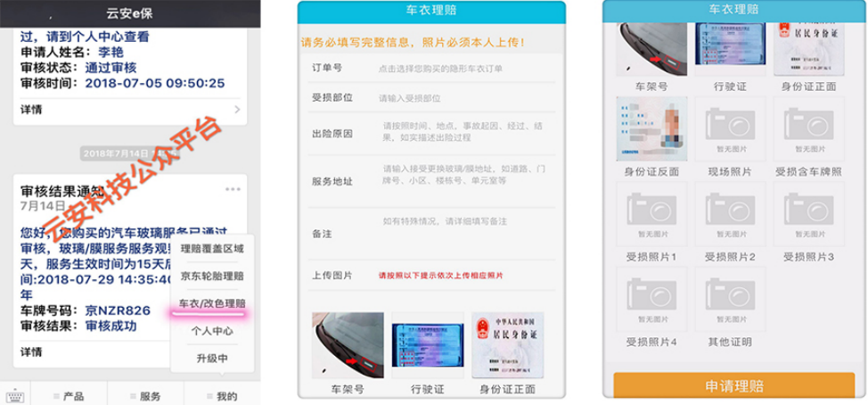The width and height of the screenshot is (868, 405).
Task: Tap the 身份证反面 photo thumbnail
Action: 651,129
